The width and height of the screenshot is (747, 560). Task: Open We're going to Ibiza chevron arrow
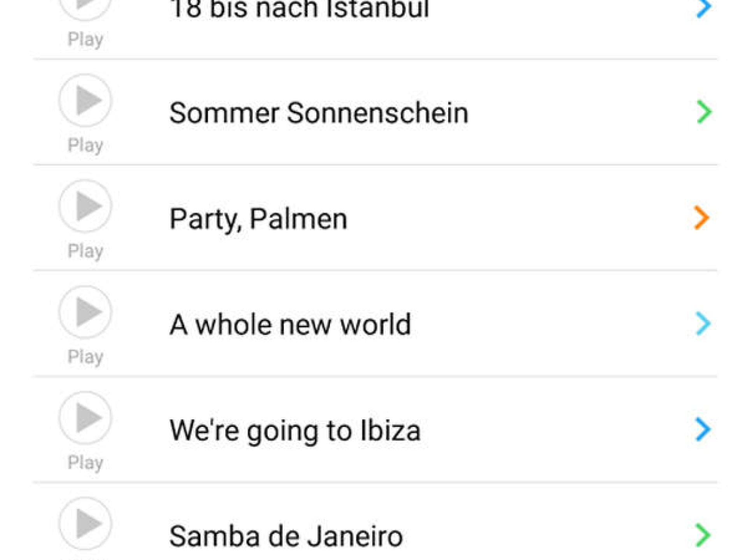(x=703, y=429)
